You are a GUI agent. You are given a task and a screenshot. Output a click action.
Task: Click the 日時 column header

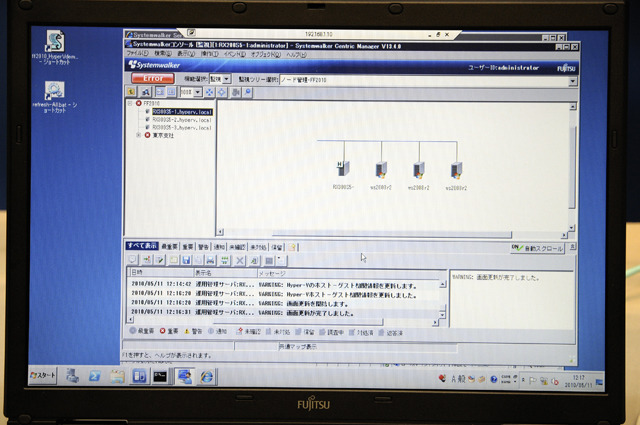[161, 272]
